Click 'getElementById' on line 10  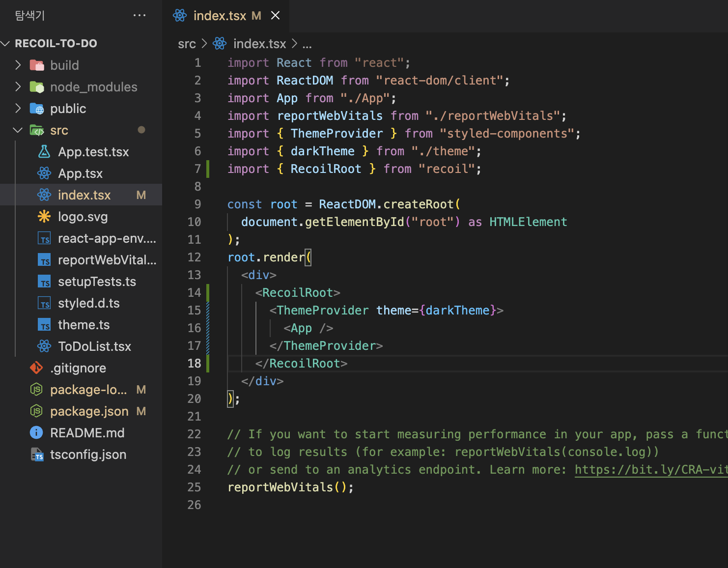click(355, 222)
